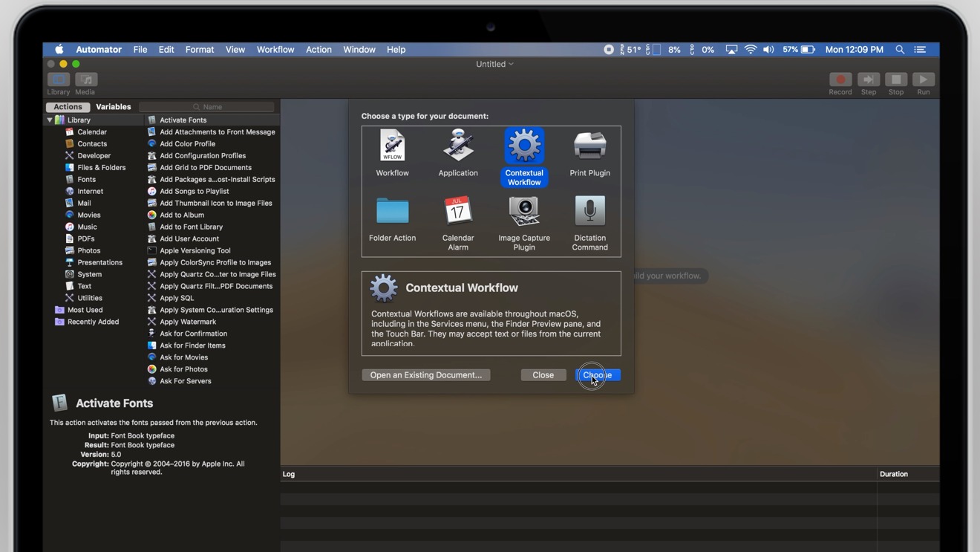Select the Utilities library category
Screen dimensions: 980x552
[90, 298]
